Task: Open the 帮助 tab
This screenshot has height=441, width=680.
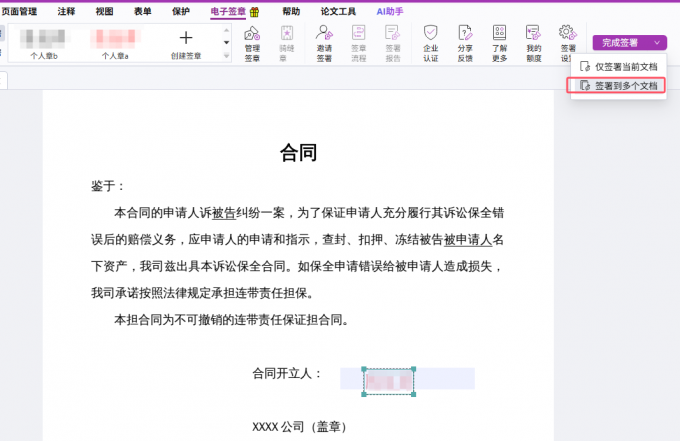Action: click(x=291, y=12)
